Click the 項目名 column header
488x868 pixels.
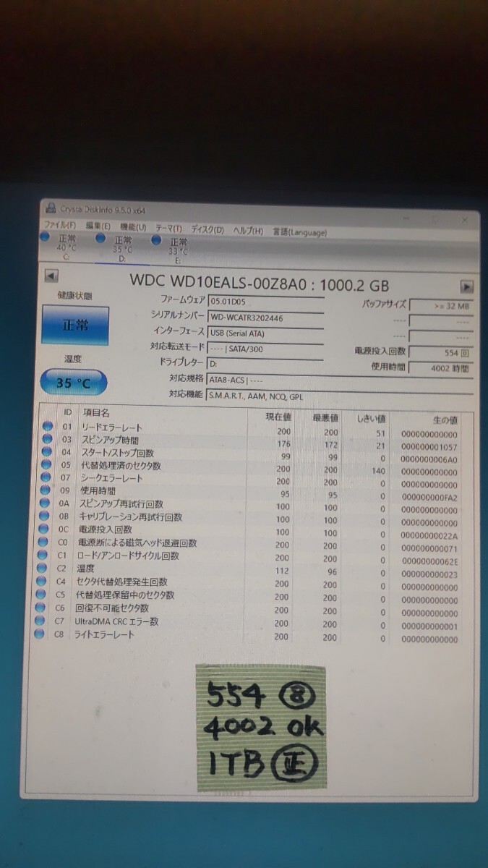click(x=96, y=412)
